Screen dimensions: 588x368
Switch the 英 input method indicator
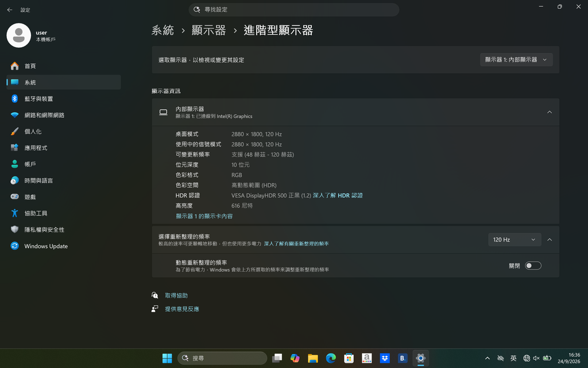(x=513, y=358)
